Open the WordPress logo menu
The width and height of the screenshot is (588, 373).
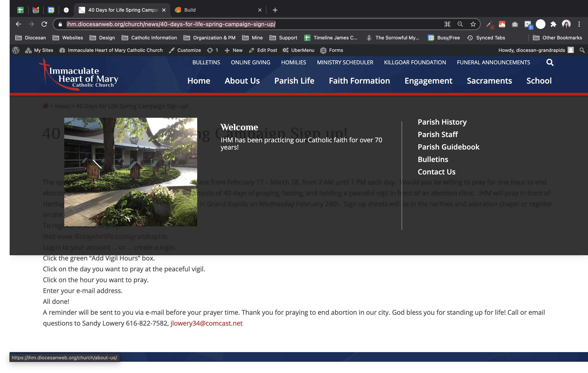pos(16,50)
